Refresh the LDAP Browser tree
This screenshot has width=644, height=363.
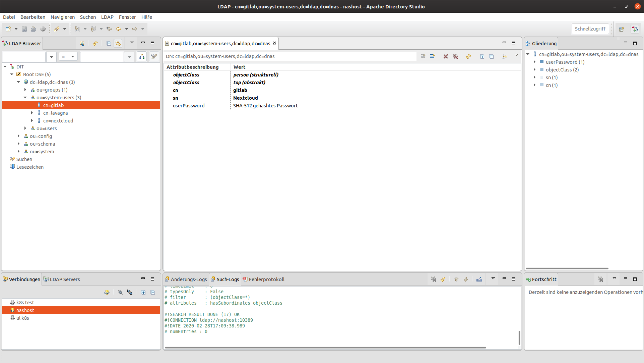tap(95, 43)
